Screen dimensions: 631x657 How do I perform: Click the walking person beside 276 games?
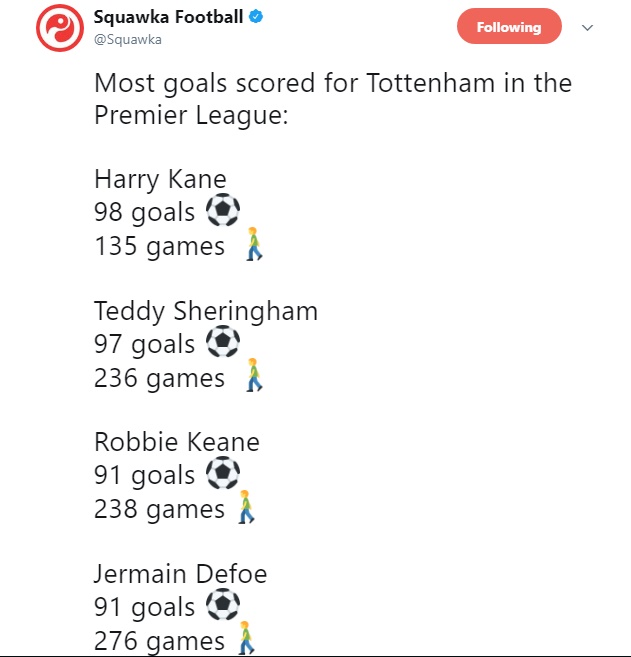click(x=246, y=638)
